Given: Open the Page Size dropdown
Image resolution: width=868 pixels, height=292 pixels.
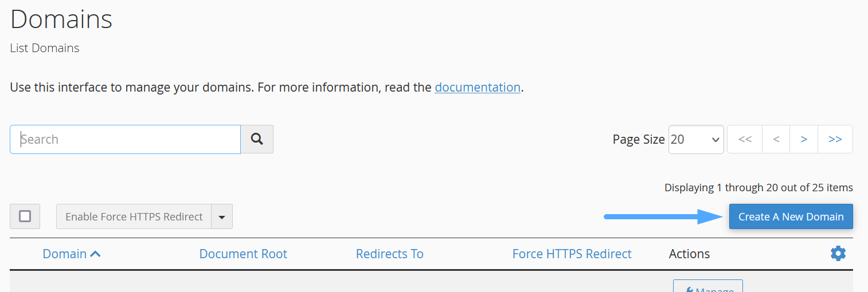Looking at the screenshot, I should [696, 139].
